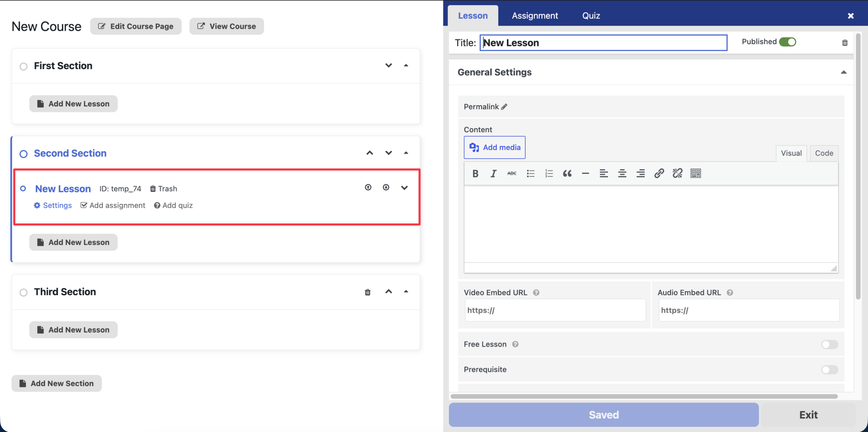The image size is (868, 432).
Task: Toggle bold formatting in content editor
Action: 475,173
